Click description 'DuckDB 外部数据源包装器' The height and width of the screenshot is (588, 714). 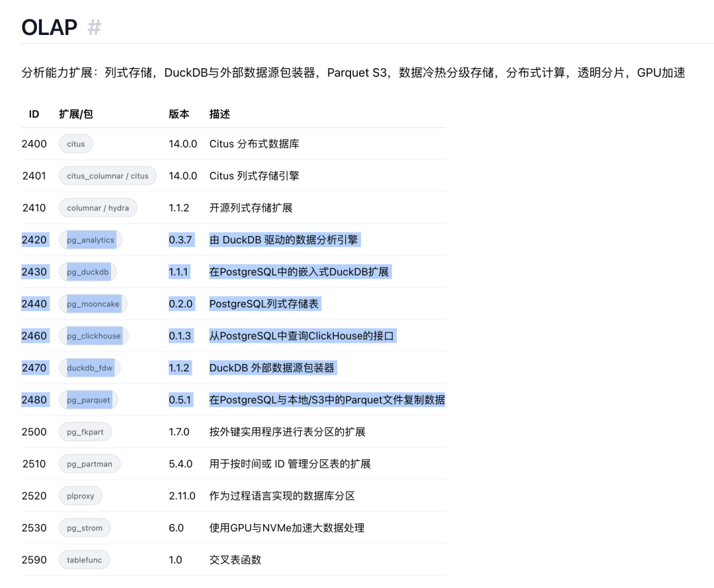click(272, 368)
